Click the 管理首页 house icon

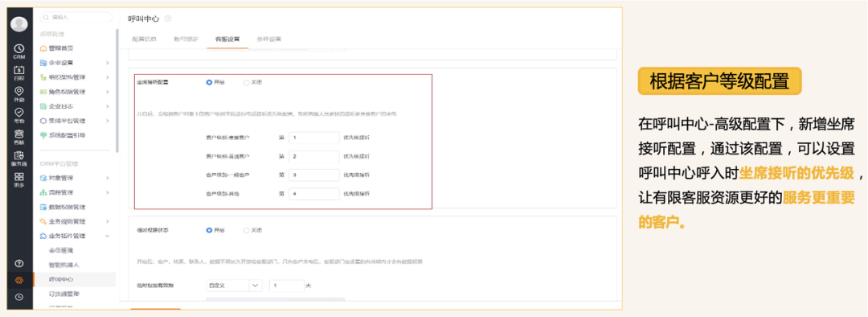pos(43,48)
